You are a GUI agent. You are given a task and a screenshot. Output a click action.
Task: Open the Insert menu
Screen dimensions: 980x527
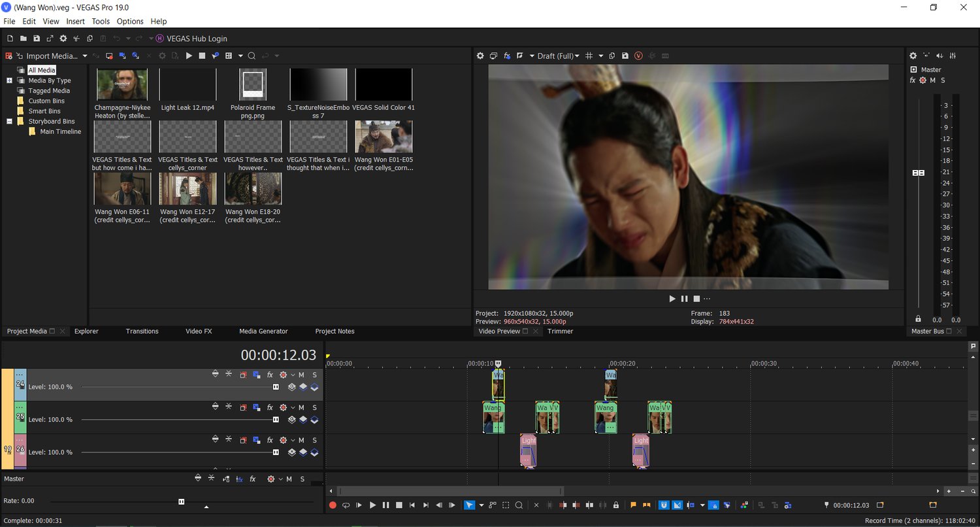pyautogui.click(x=75, y=22)
